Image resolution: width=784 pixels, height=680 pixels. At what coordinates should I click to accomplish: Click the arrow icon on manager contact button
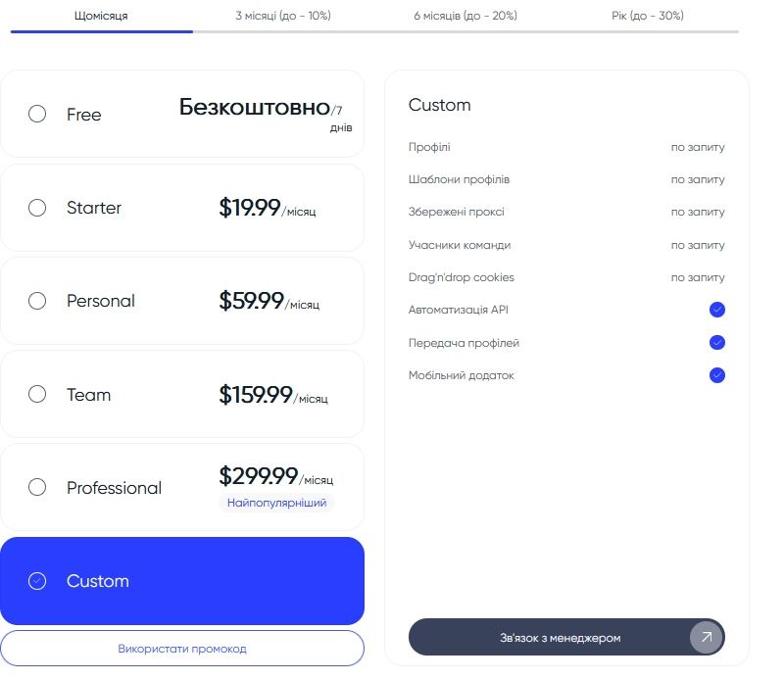(706, 638)
